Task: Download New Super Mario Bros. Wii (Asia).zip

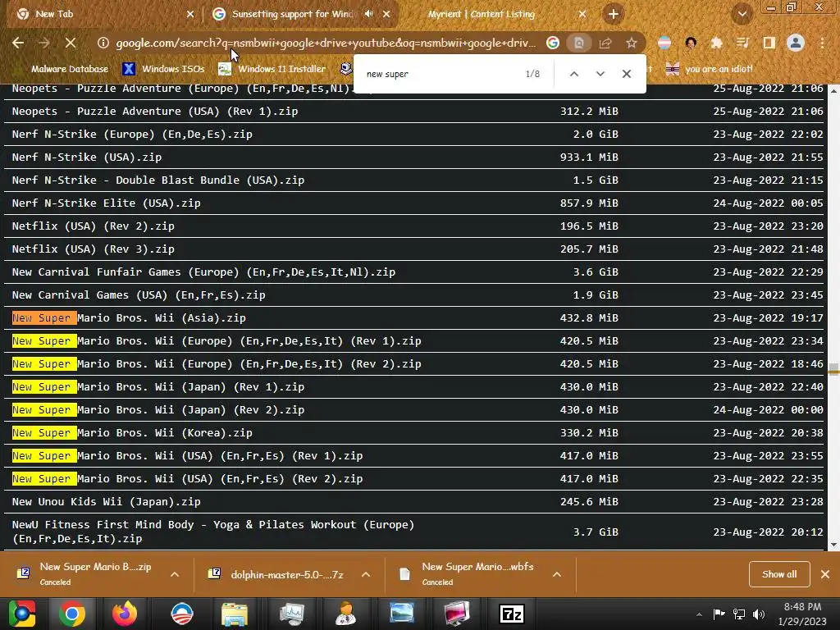Action: 129,318
